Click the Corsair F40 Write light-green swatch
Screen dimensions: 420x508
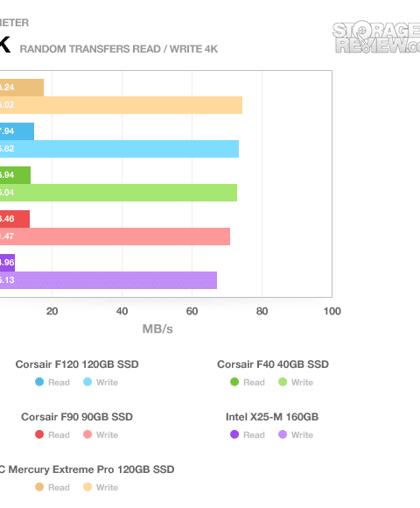click(283, 382)
